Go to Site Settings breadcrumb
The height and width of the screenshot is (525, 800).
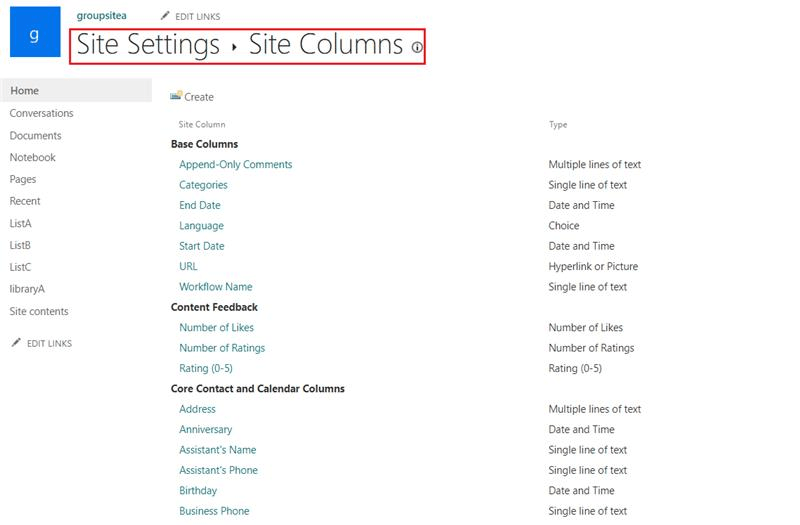click(148, 44)
